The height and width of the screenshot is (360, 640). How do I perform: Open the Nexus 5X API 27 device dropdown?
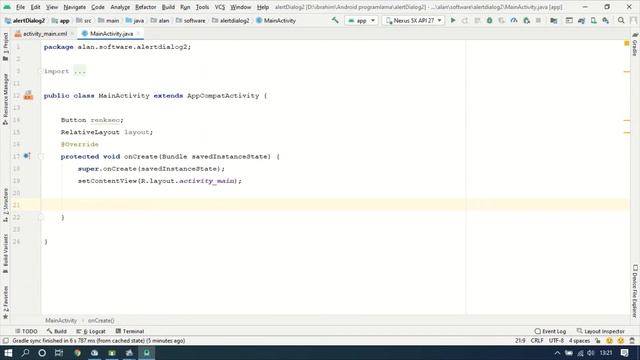point(413,20)
